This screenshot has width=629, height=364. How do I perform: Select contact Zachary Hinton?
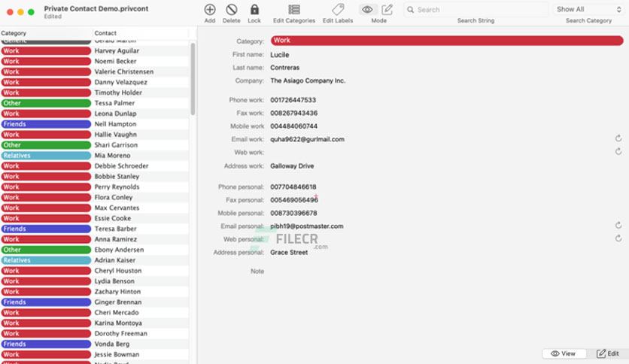point(118,292)
